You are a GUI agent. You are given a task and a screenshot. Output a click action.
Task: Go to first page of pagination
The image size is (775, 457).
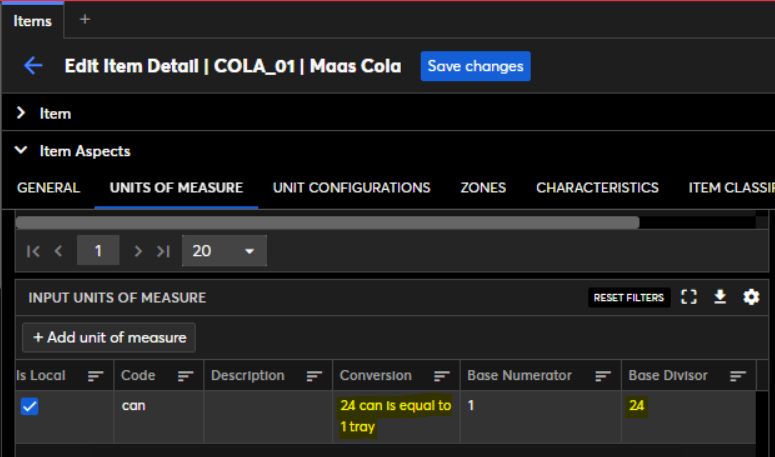pyautogui.click(x=34, y=251)
